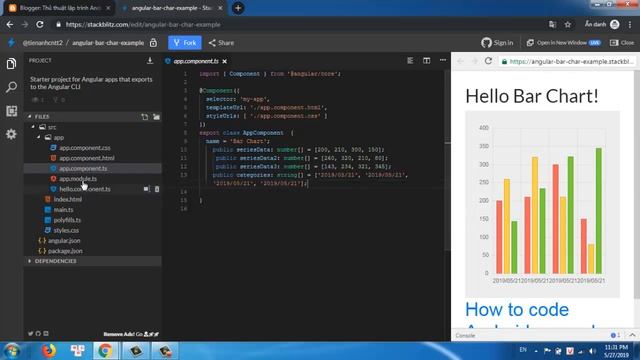This screenshot has height=360, width=640.
Task: Reload the preview pane
Action: tap(488, 61)
